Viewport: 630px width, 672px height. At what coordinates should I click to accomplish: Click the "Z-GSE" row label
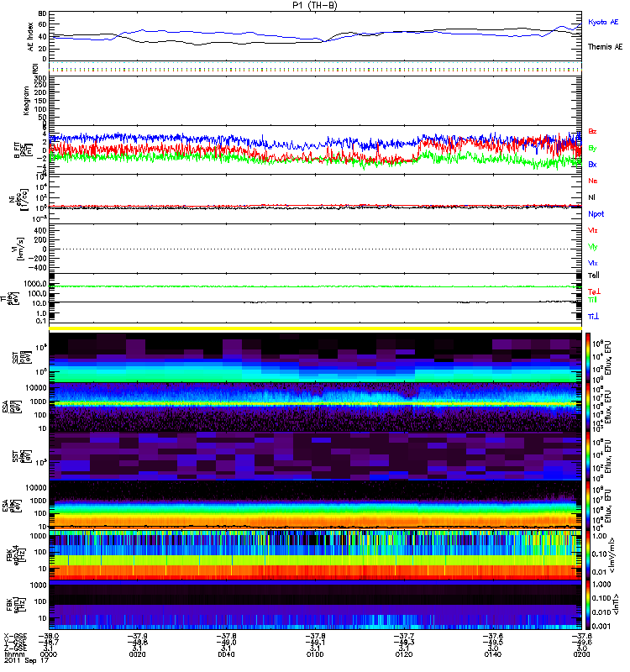coord(15,648)
